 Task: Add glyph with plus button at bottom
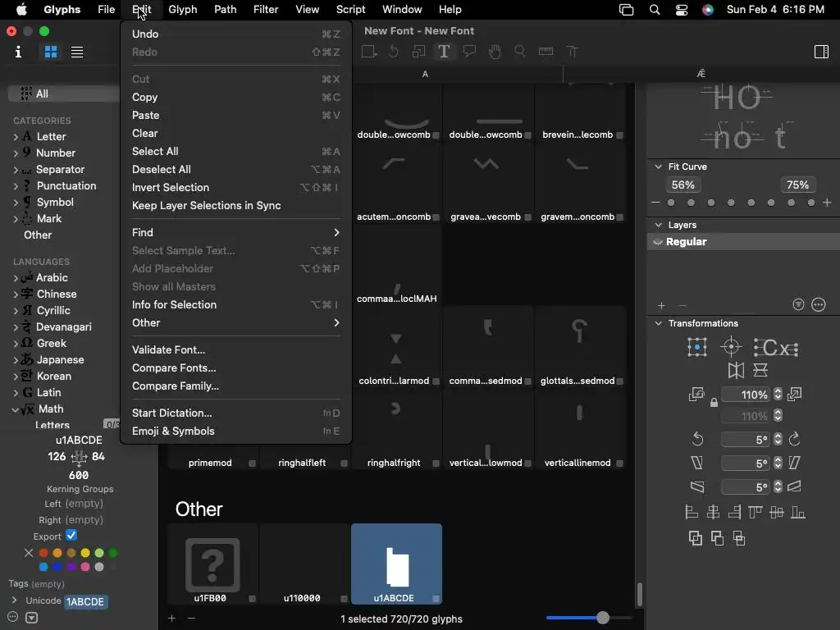pyautogui.click(x=171, y=619)
